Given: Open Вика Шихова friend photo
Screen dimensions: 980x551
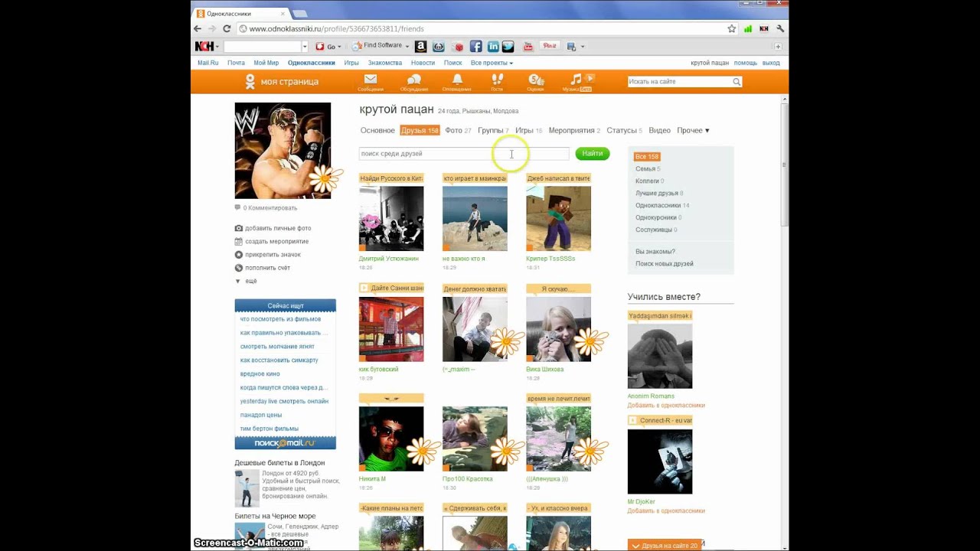Looking at the screenshot, I should [558, 329].
